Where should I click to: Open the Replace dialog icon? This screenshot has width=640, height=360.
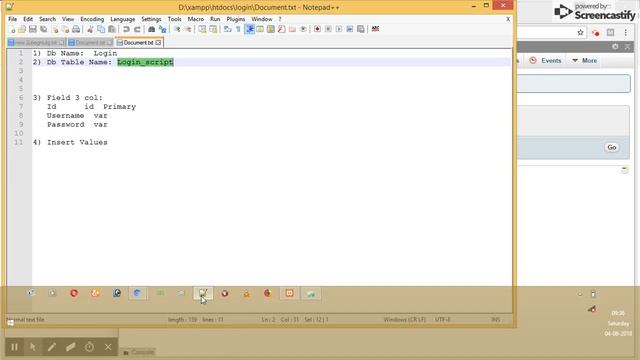click(x=162, y=29)
